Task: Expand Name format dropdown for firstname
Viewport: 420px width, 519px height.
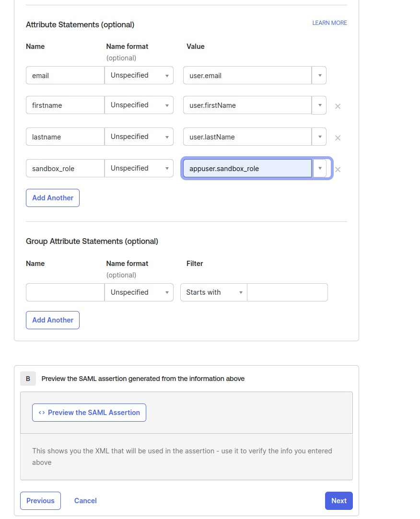Action: click(139, 105)
